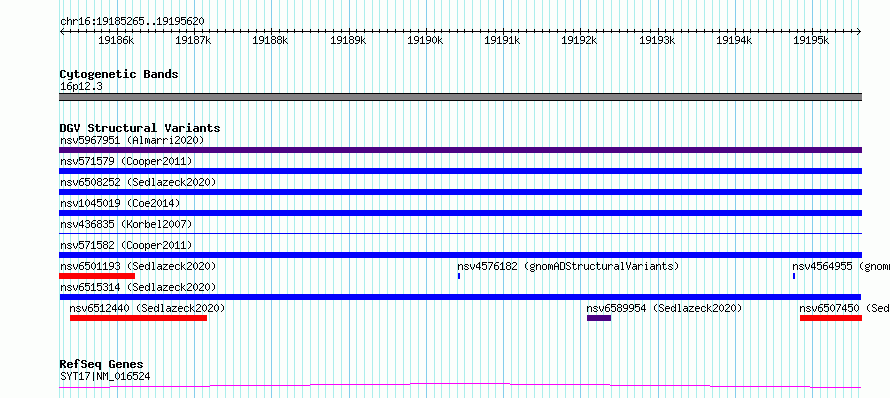Click the 19192k ruler position
Image resolution: width=890 pixels, height=398 pixels.
(580, 40)
